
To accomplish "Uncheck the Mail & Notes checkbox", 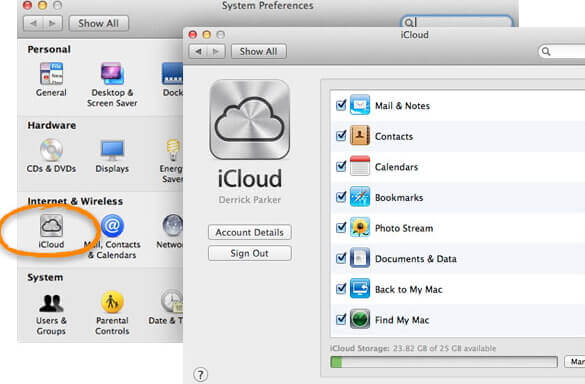I will point(341,105).
